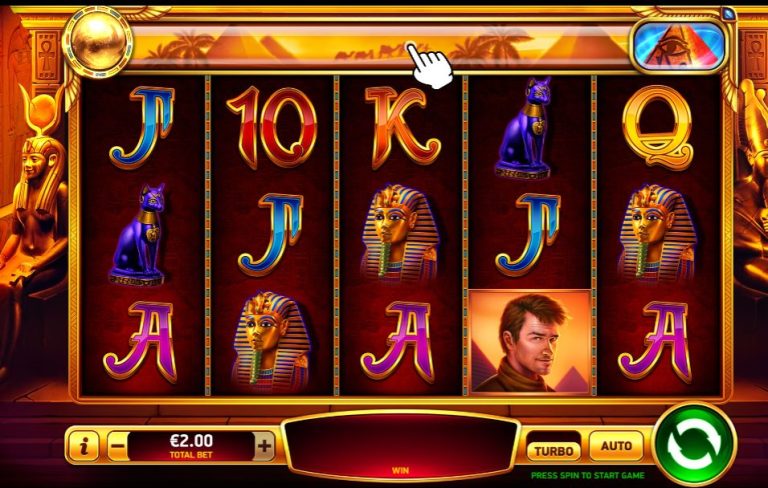Viewport: 768px width, 488px height.
Task: Increase total bet with plus button
Action: [x=264, y=446]
